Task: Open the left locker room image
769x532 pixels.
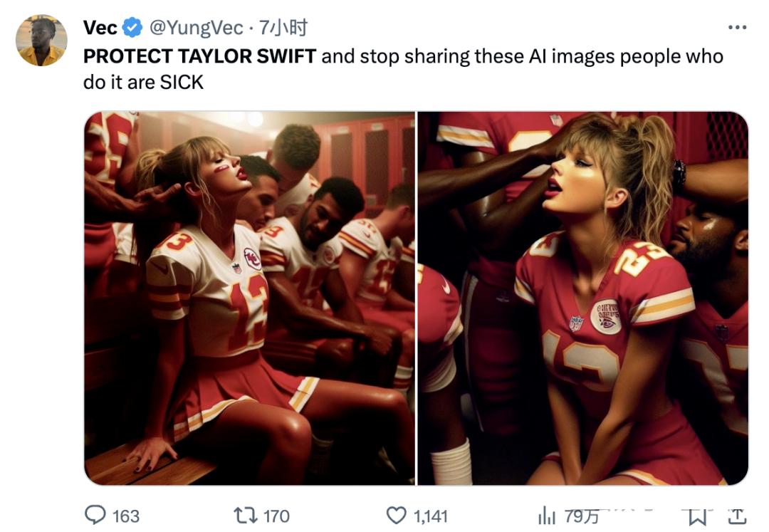Action: 249,298
